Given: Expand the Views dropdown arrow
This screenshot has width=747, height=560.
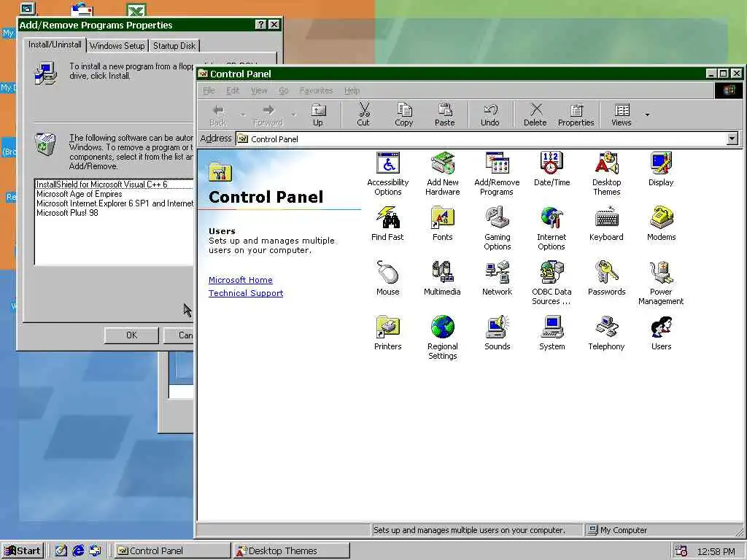Looking at the screenshot, I should [647, 114].
